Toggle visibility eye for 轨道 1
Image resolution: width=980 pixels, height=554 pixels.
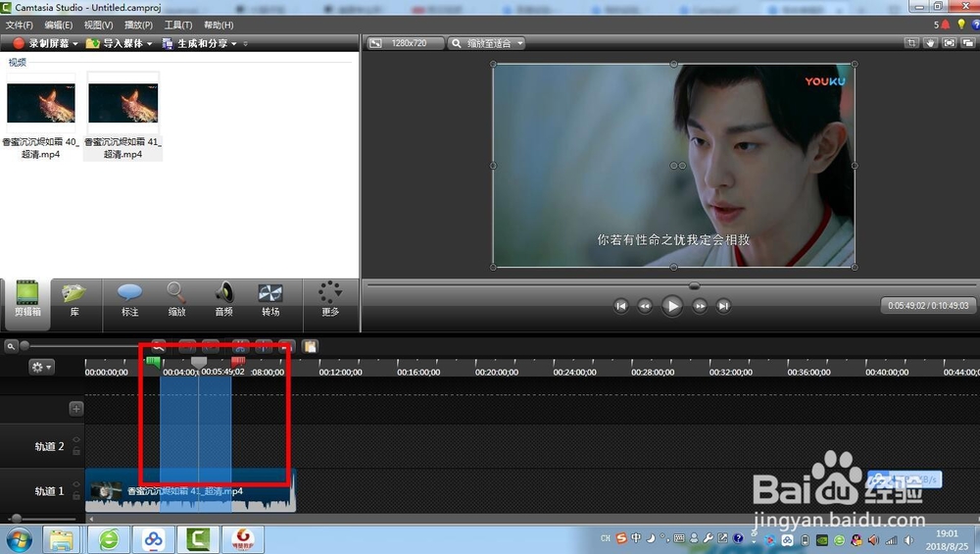pos(75,484)
